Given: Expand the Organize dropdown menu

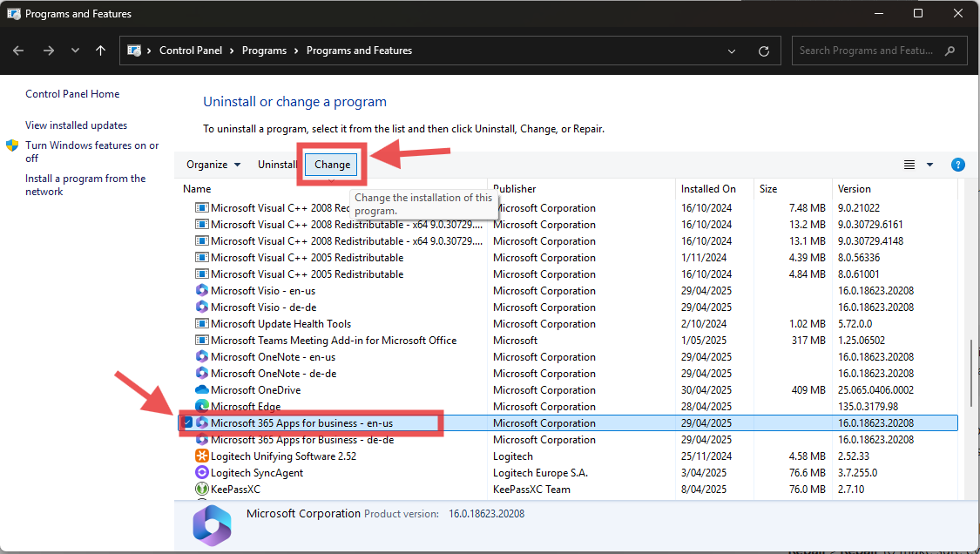Looking at the screenshot, I should pyautogui.click(x=213, y=165).
